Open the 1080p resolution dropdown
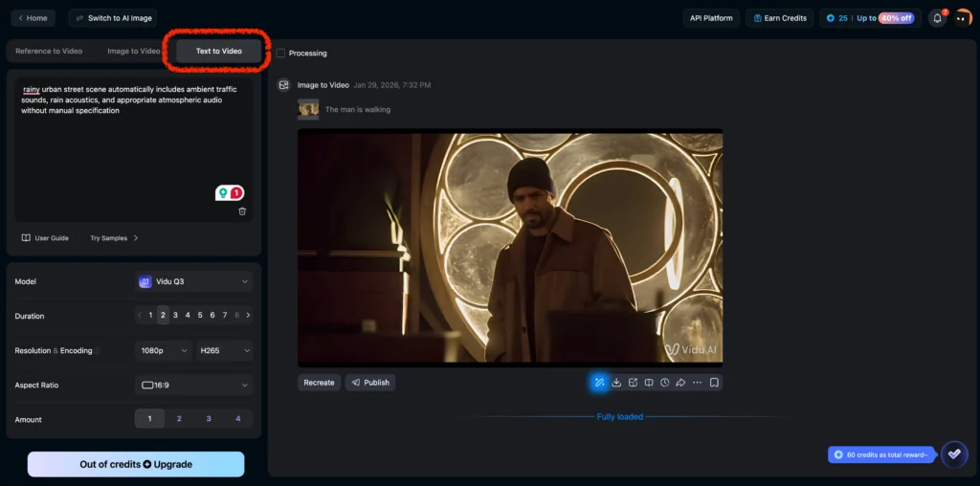980x486 pixels. coord(164,351)
